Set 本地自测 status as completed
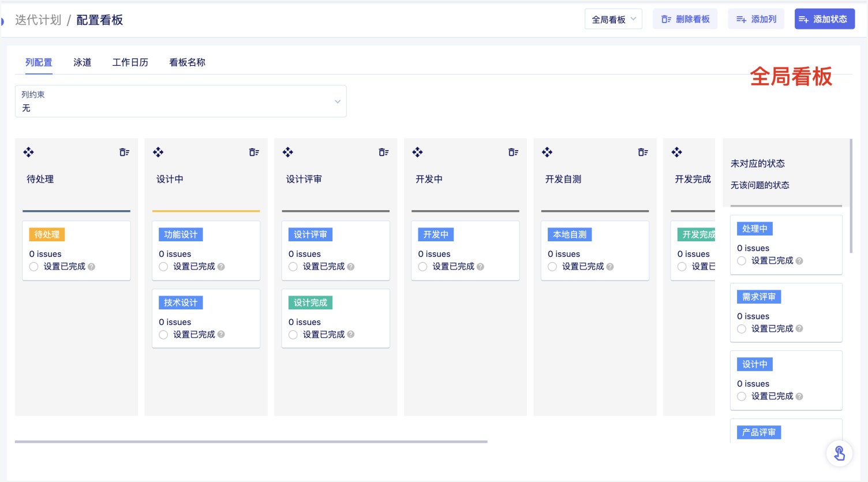This screenshot has height=482, width=868. pos(553,267)
